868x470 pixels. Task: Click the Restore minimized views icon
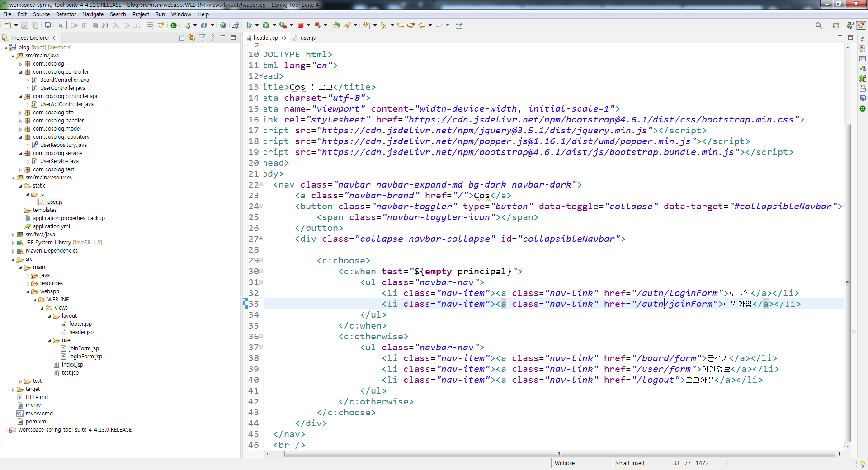coord(863,39)
